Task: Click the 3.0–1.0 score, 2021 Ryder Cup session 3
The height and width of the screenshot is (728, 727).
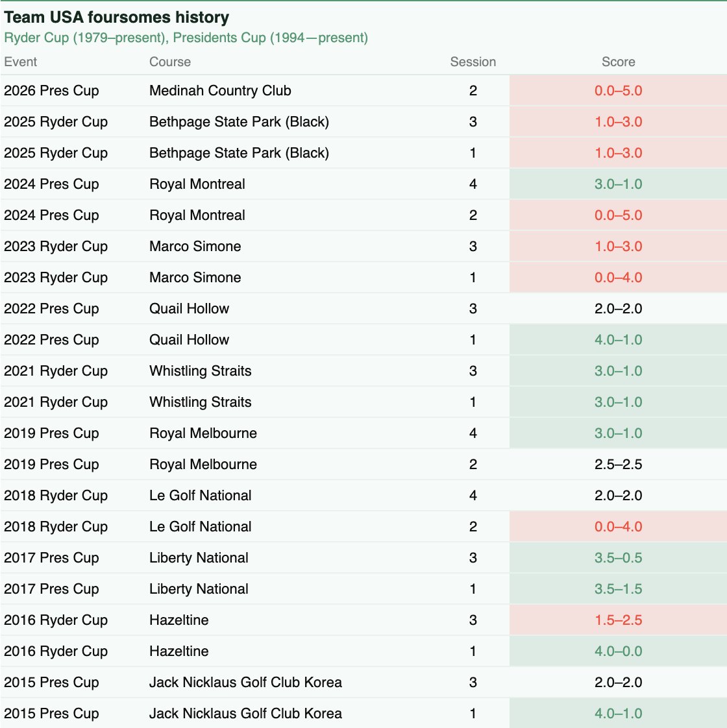Action: click(x=619, y=370)
